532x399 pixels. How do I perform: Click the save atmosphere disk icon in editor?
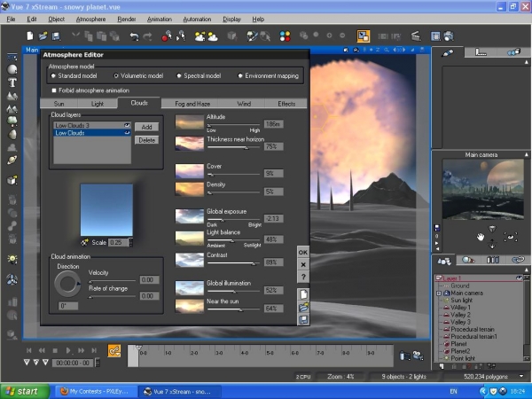(303, 319)
